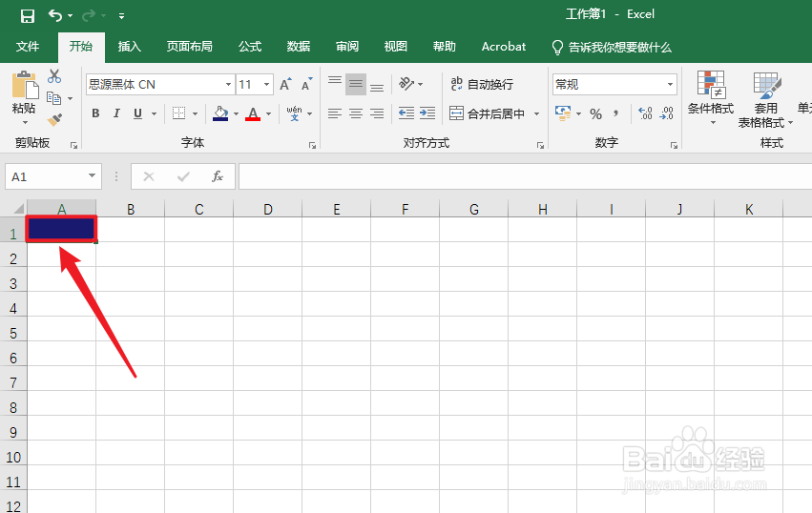Apply the dark blue Fill Color bucket
Image resolution: width=812 pixels, height=513 pixels.
tap(220, 113)
